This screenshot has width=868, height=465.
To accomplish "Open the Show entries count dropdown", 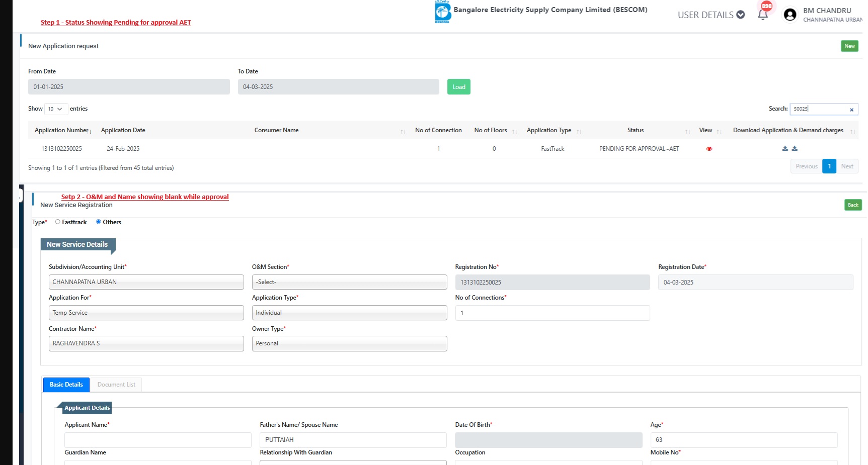I will pyautogui.click(x=55, y=109).
